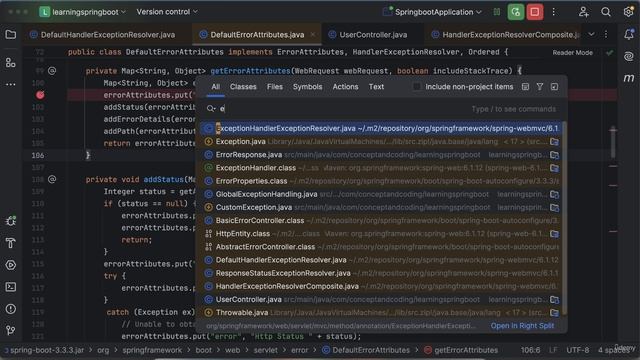Toggle Reader Mode in the editor
The width and height of the screenshot is (640, 360).
click(572, 53)
